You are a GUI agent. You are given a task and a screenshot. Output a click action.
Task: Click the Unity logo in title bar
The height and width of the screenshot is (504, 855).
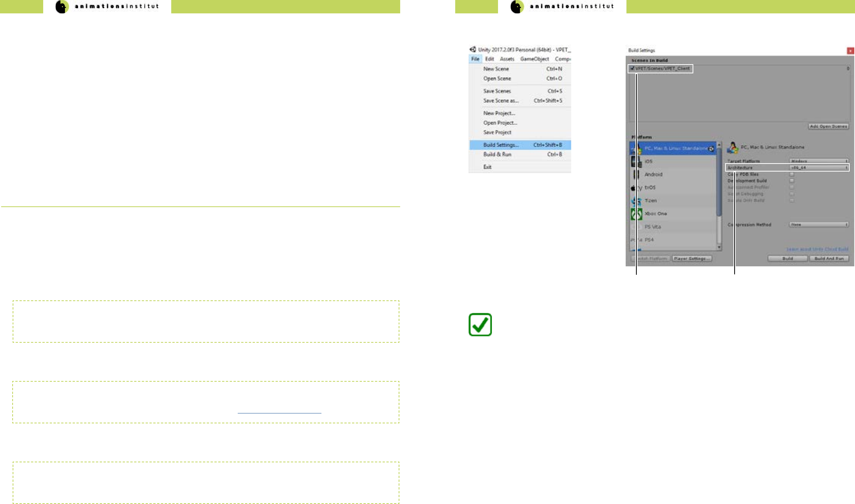tap(473, 50)
